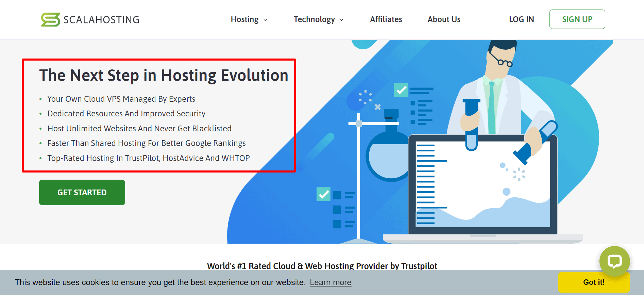Click the ScalaHosting logo icon
644x295 pixels.
(51, 19)
